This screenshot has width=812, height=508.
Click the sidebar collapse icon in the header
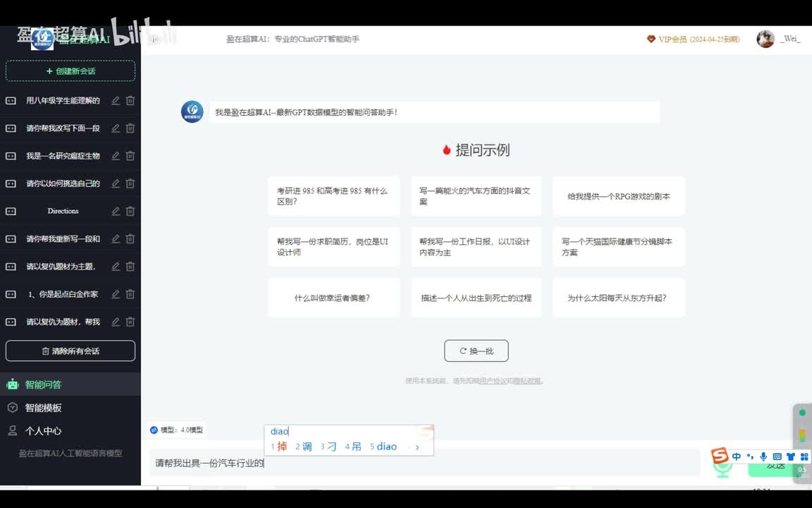pos(154,40)
